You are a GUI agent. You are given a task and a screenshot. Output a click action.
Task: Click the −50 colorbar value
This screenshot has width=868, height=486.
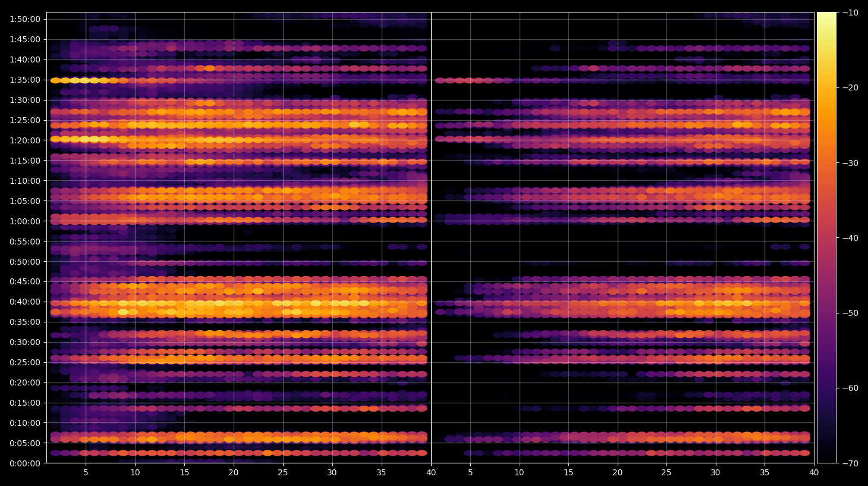tap(850, 313)
